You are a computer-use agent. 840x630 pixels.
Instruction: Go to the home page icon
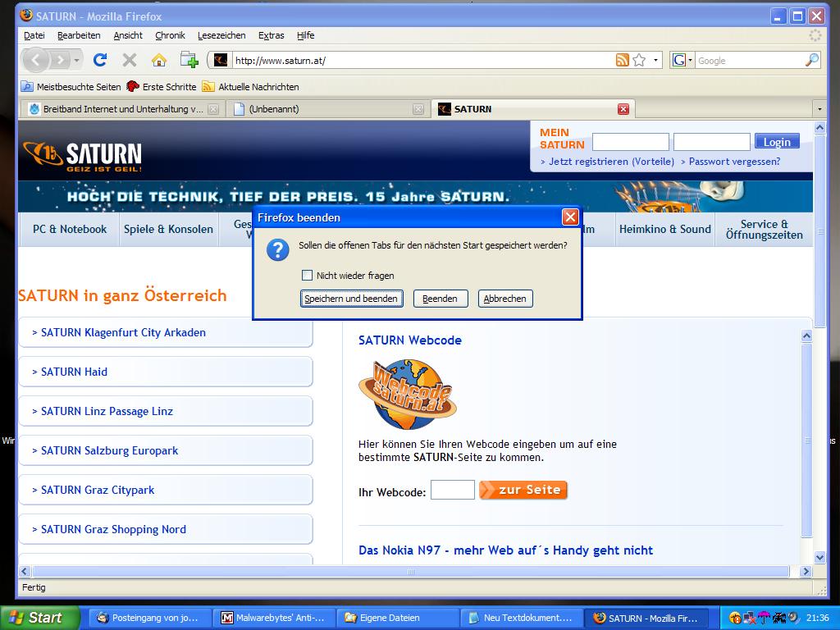(158, 59)
